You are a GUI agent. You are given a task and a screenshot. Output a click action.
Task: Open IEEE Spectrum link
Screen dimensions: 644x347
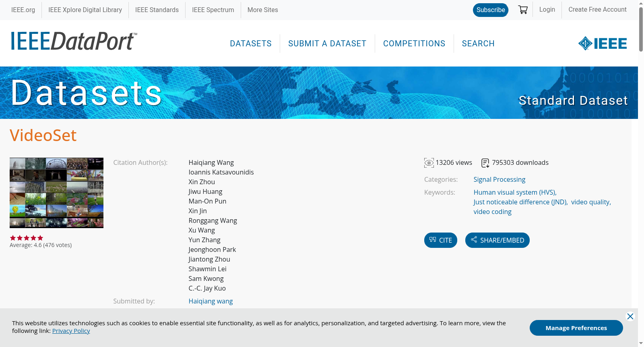click(x=213, y=10)
